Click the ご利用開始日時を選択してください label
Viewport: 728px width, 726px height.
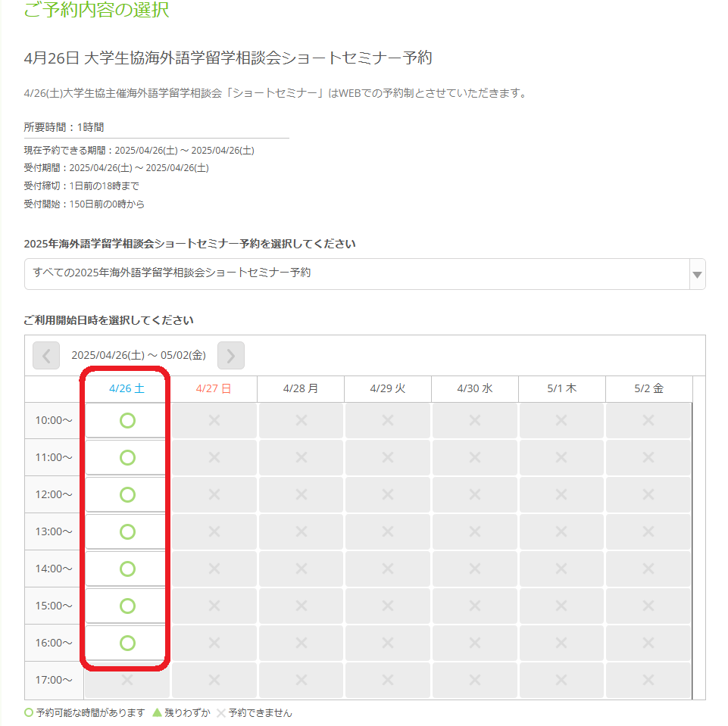108,320
